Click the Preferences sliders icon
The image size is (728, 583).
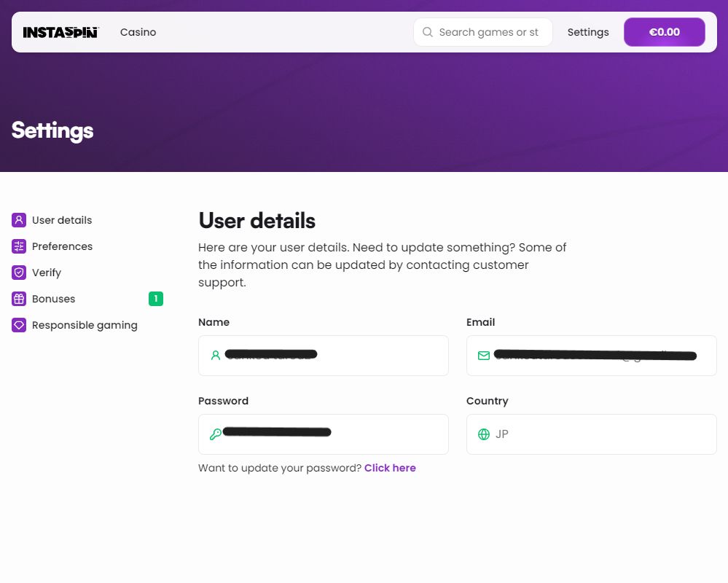19,246
